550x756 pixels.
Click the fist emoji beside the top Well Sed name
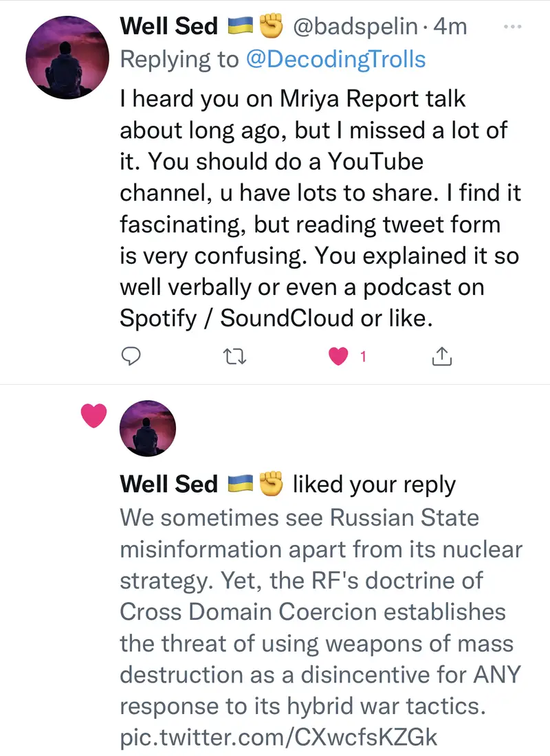(270, 27)
